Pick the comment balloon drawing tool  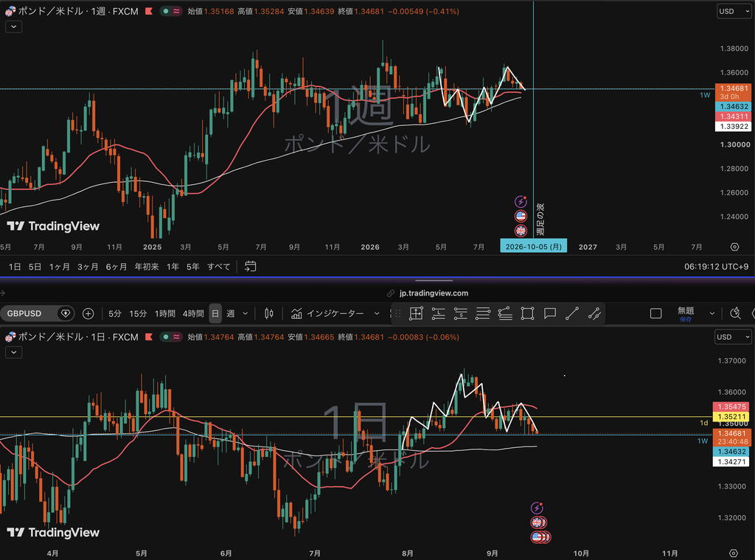pos(550,314)
